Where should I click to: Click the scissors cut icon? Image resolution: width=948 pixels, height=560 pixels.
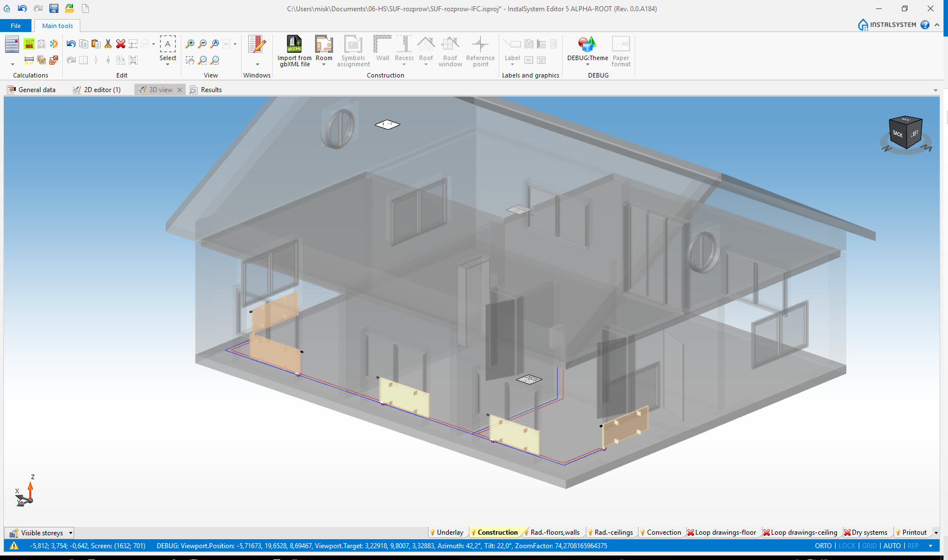tap(108, 44)
